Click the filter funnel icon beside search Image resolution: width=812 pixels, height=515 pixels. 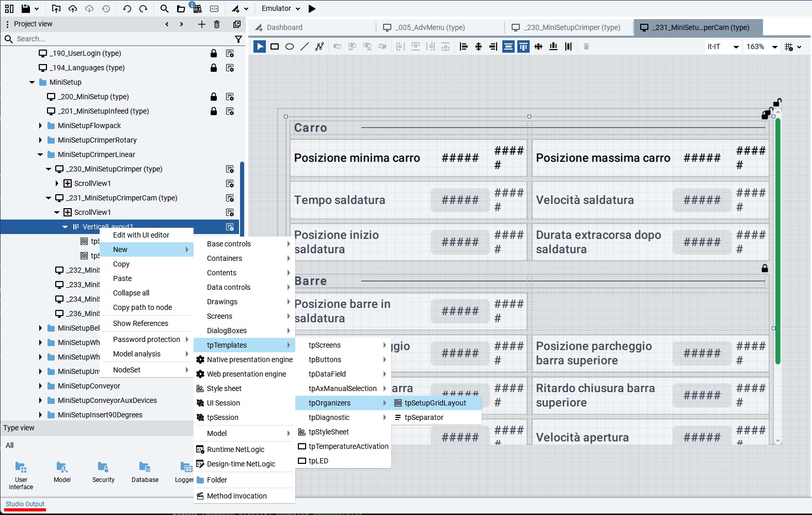238,39
